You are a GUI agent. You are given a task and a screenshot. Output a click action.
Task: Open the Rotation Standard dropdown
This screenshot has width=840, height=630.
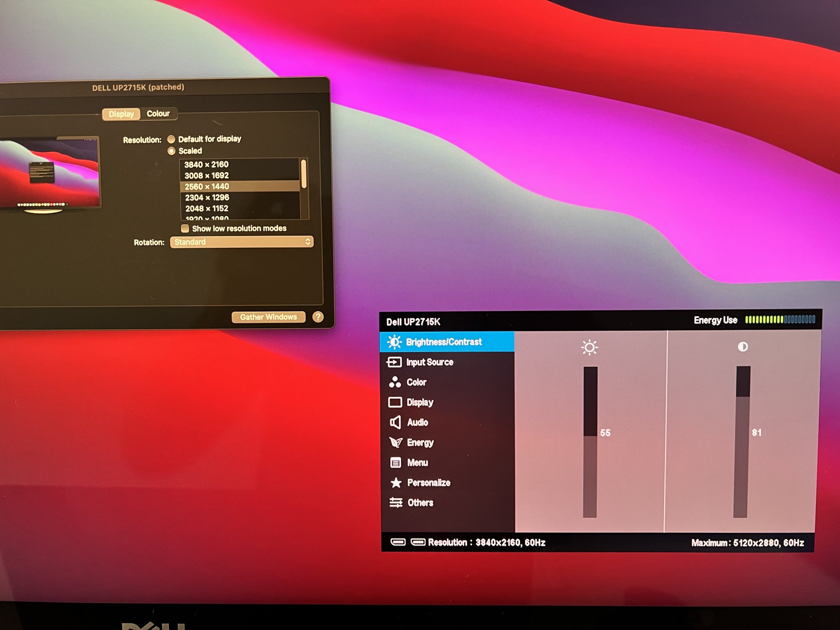pos(241,242)
